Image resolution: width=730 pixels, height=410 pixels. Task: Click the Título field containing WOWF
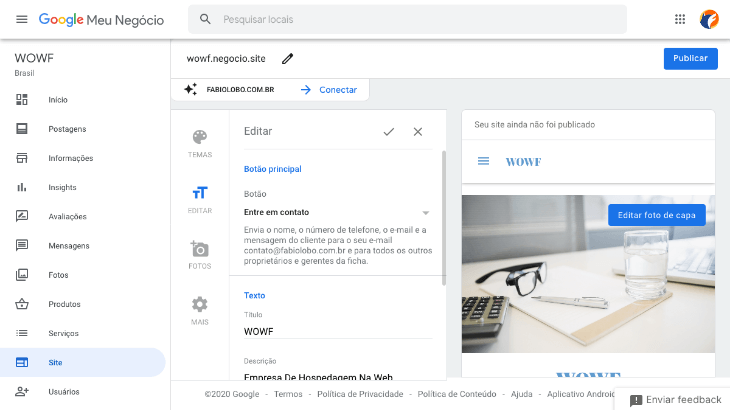tap(338, 331)
